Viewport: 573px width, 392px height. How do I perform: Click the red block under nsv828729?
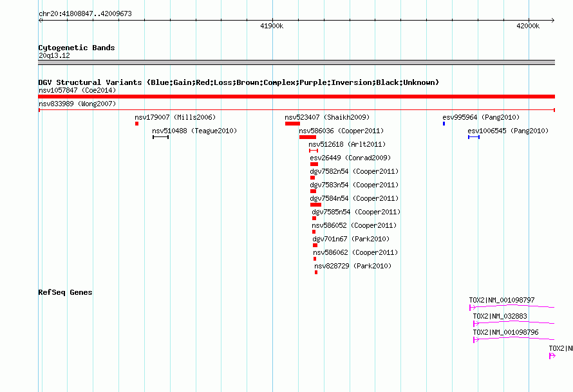(315, 272)
